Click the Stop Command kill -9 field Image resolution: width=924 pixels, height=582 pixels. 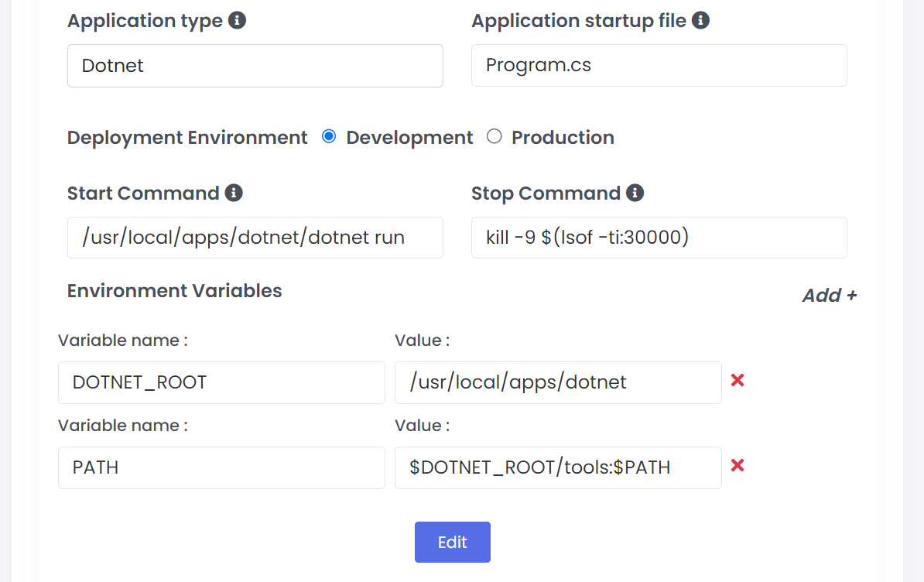[x=659, y=238]
